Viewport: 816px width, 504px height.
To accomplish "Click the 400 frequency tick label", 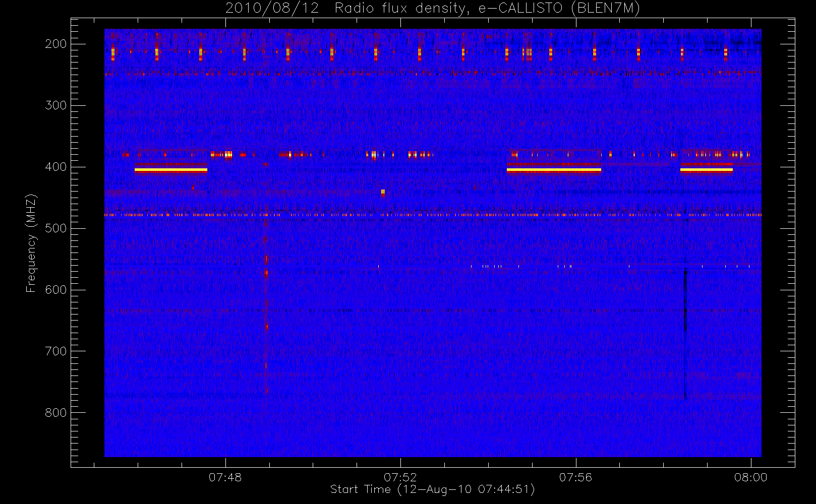I will pos(56,167).
